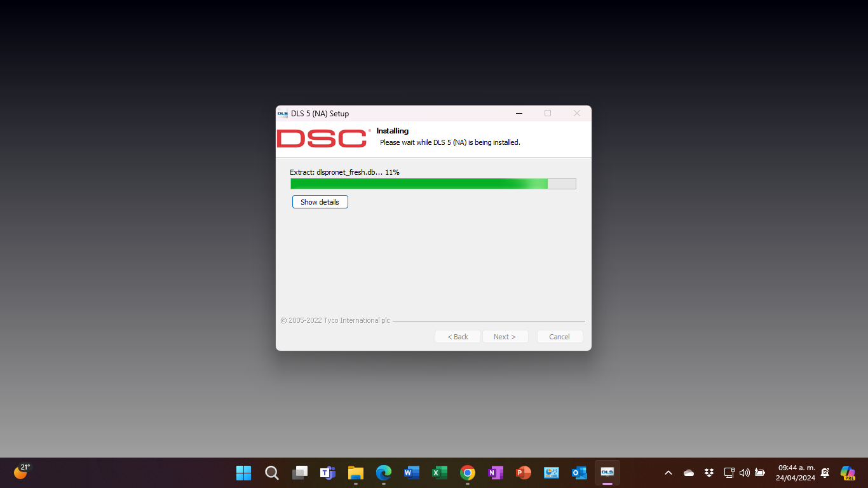868x488 pixels.
Task: Launch Microsoft Teams from the taskbar
Action: point(327,473)
